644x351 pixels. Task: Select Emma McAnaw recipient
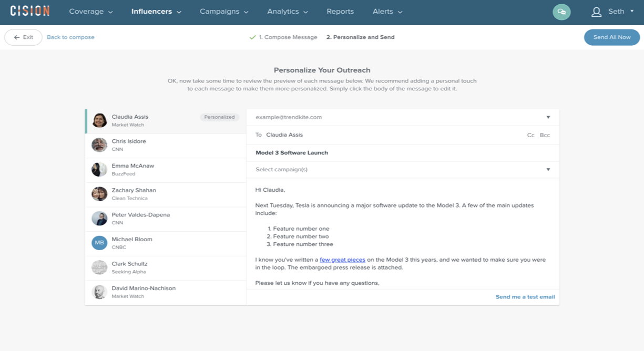tap(166, 170)
